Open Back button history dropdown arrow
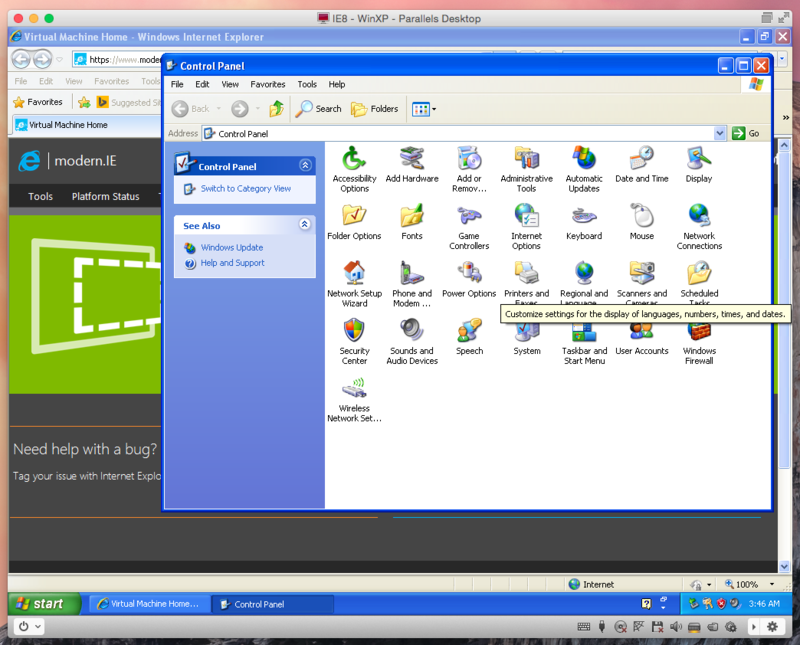Viewport: 800px width, 645px height. 219,109
